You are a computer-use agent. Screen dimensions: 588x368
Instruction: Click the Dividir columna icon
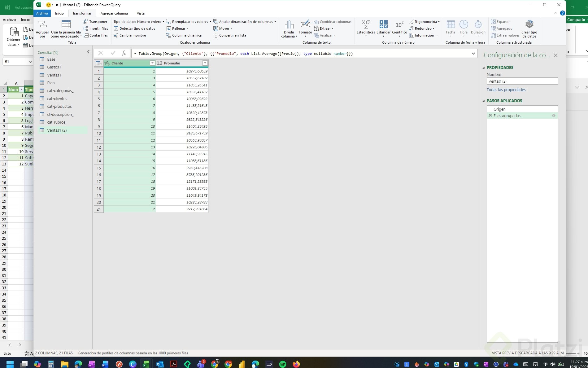tap(289, 24)
